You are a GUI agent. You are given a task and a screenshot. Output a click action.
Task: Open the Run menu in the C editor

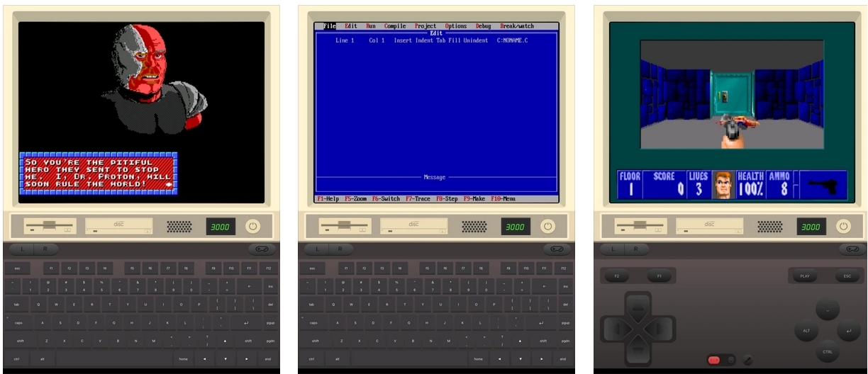click(371, 26)
